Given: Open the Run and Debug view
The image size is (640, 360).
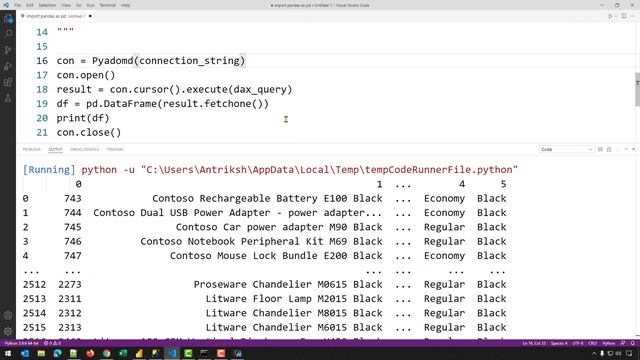Looking at the screenshot, I should pos(8,66).
